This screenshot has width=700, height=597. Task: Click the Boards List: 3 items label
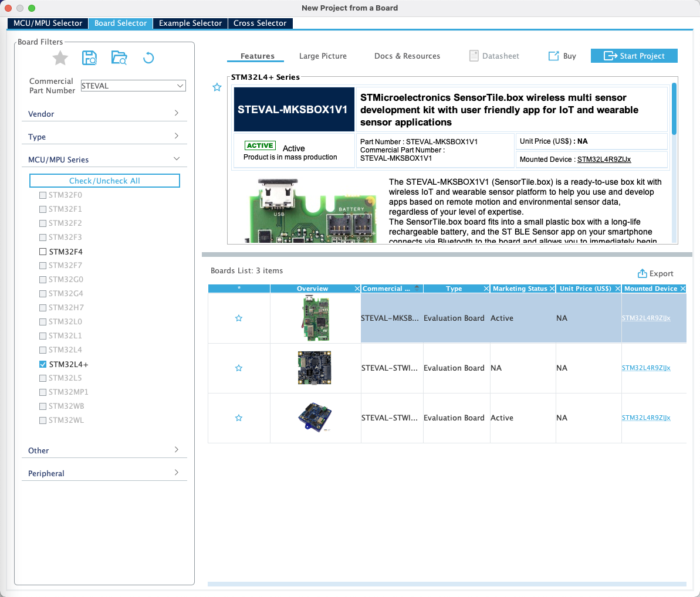click(x=246, y=271)
